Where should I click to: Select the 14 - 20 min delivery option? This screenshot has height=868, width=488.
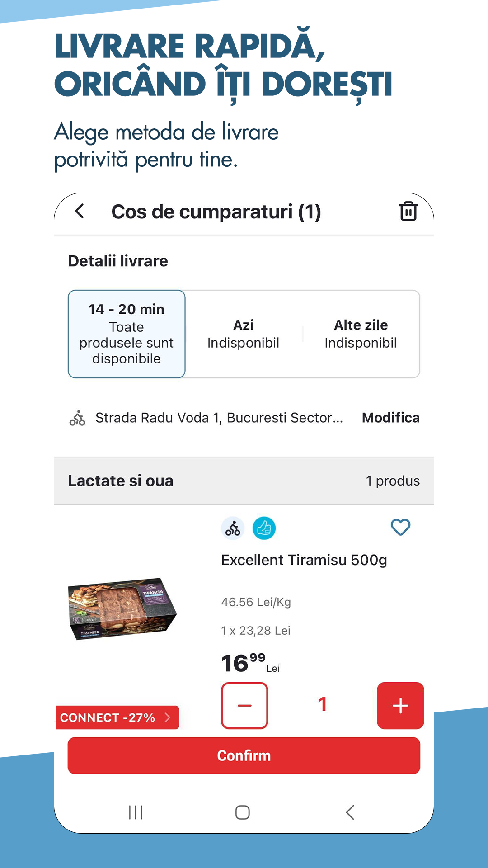(x=127, y=334)
